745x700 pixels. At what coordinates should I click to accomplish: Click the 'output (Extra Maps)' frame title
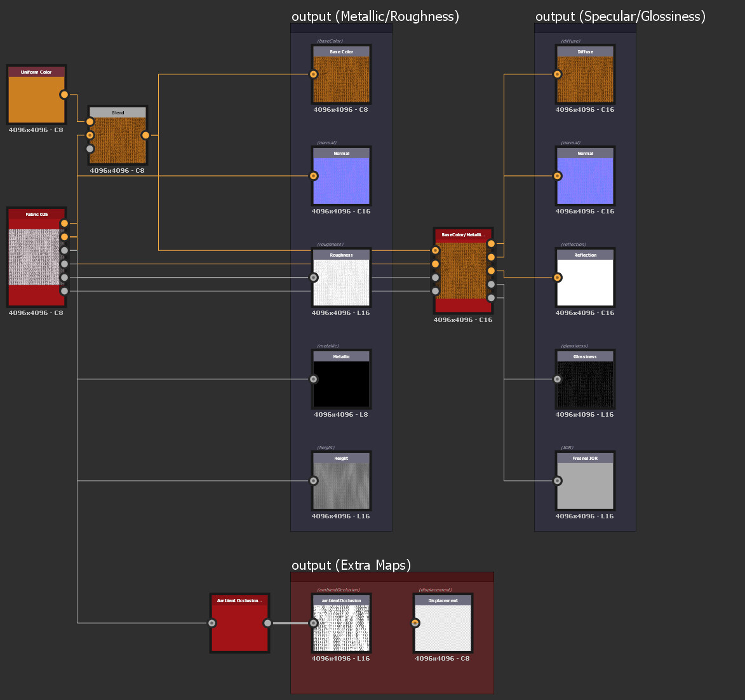coord(351,565)
